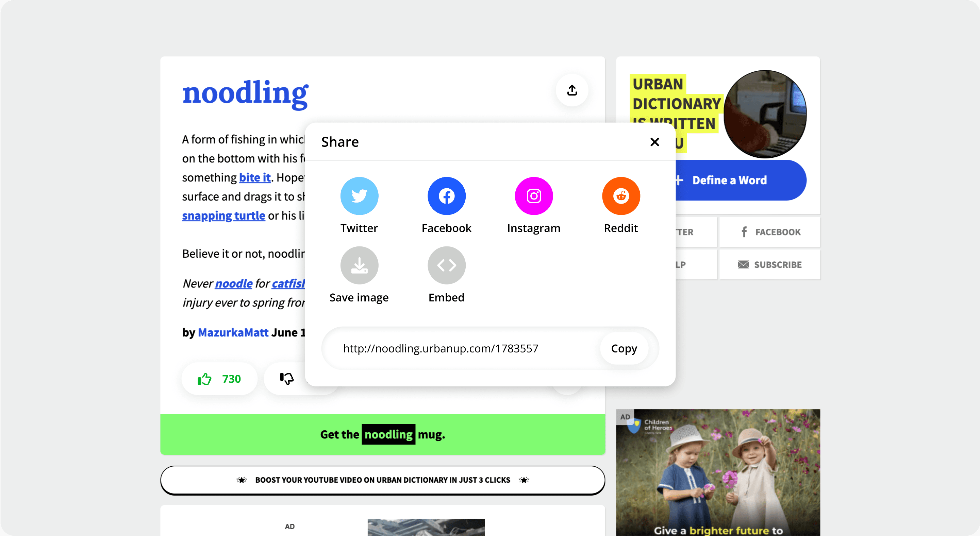
Task: Click the SUBSCRIBE envelope link
Action: [x=769, y=264]
